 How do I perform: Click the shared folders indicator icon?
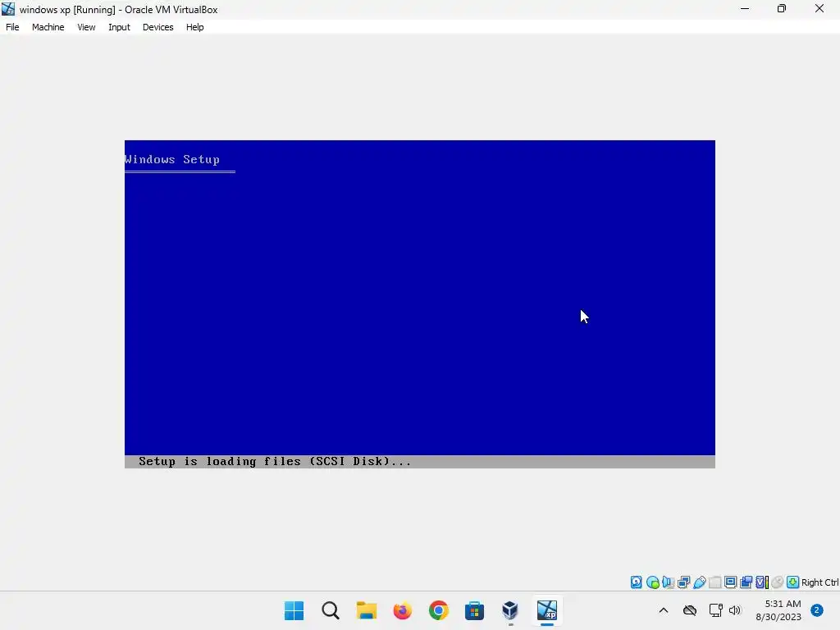click(x=714, y=582)
